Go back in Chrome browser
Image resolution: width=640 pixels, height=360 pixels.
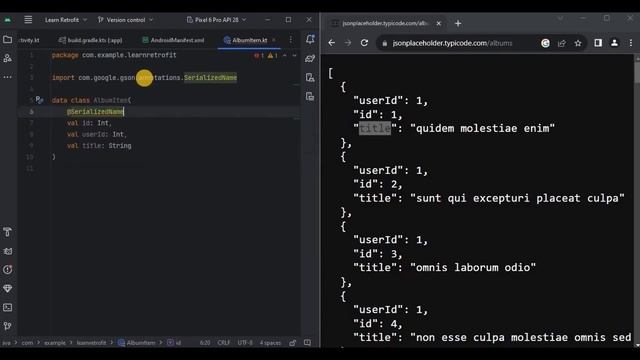(x=331, y=43)
